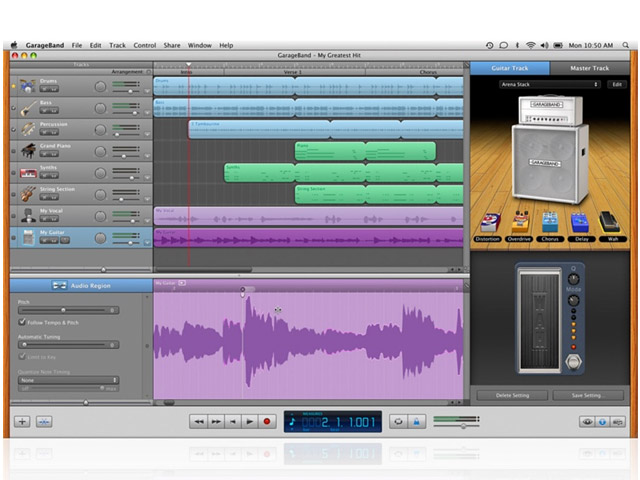Toggle the blue metronome button
The image size is (640, 480).
416,421
